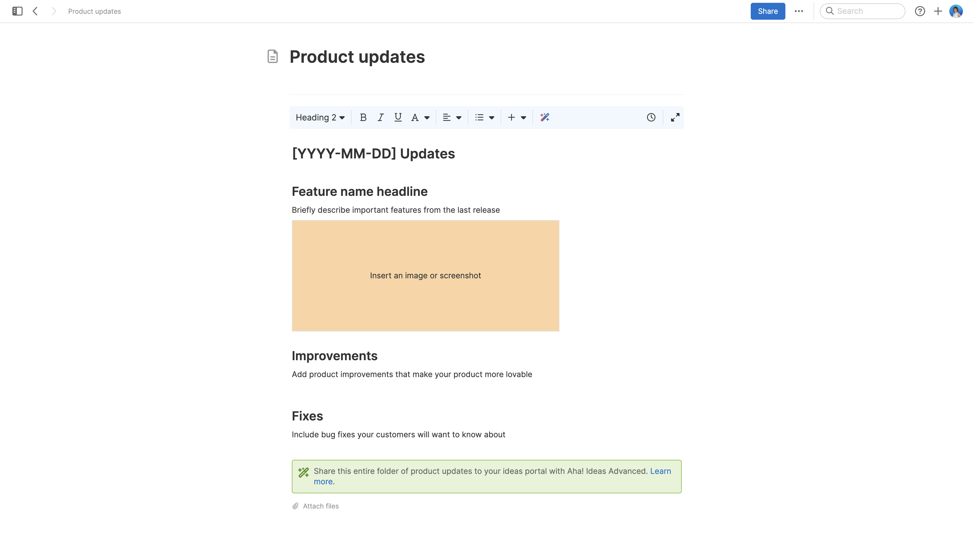Image resolution: width=973 pixels, height=560 pixels.
Task: Toggle bold formatting in the editor toolbar
Action: coord(363,117)
